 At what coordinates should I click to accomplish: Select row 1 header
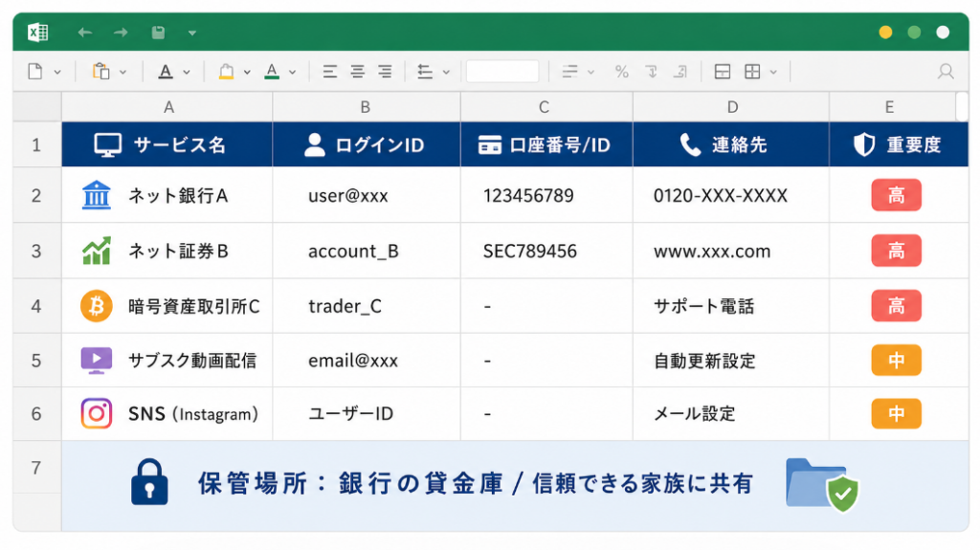37,144
